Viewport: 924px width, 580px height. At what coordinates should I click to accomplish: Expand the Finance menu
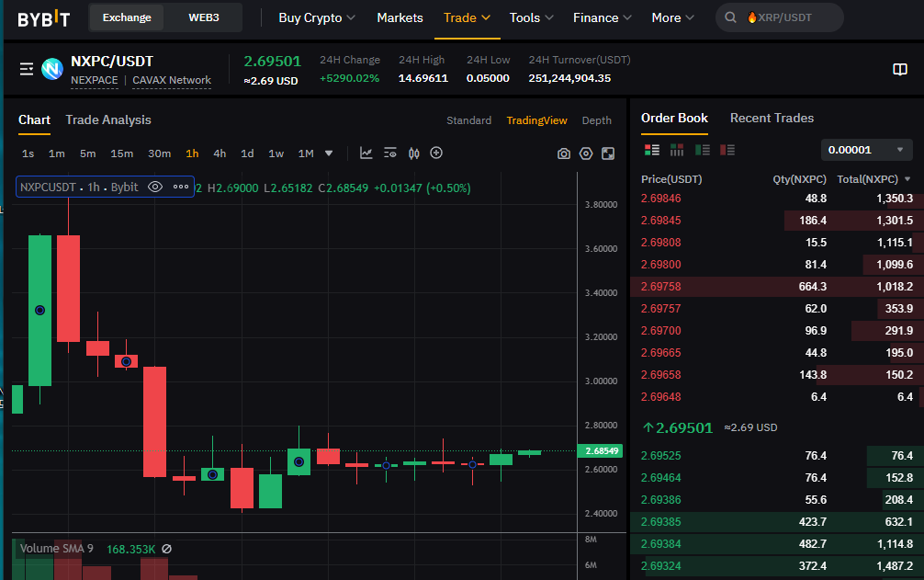(603, 17)
